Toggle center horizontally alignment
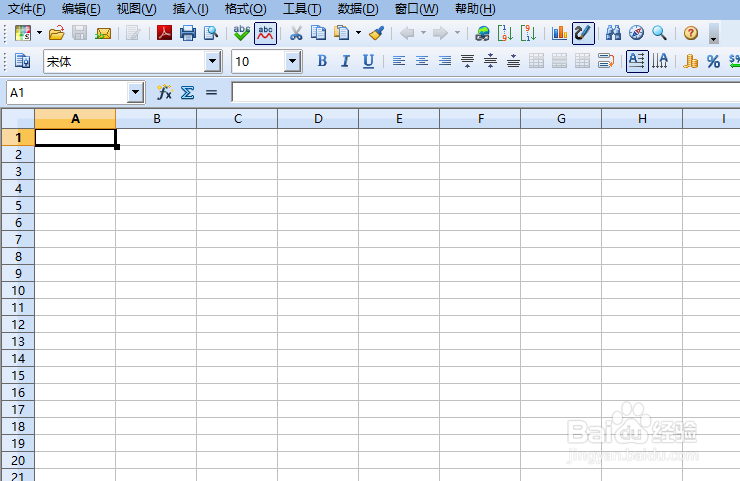740x481 pixels. pyautogui.click(x=422, y=61)
